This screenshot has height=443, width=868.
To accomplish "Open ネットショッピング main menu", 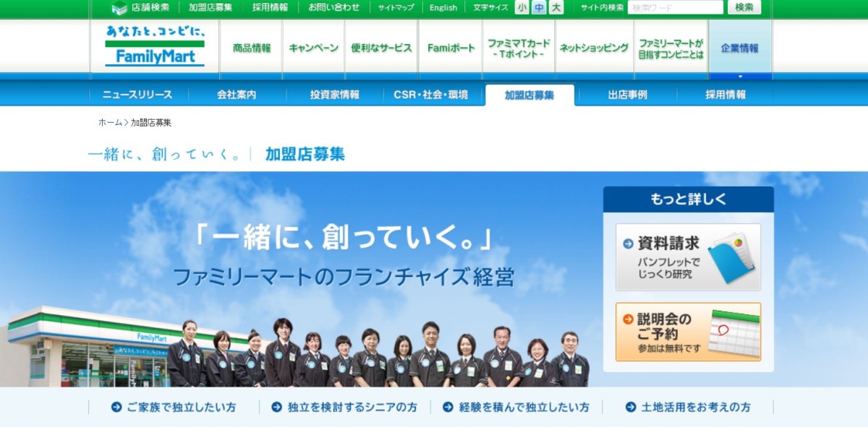I will [x=594, y=48].
